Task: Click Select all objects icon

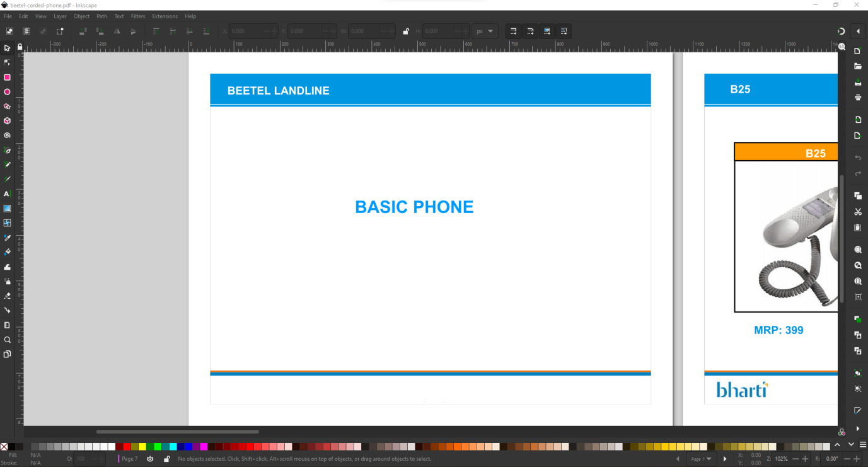Action: pos(9,31)
